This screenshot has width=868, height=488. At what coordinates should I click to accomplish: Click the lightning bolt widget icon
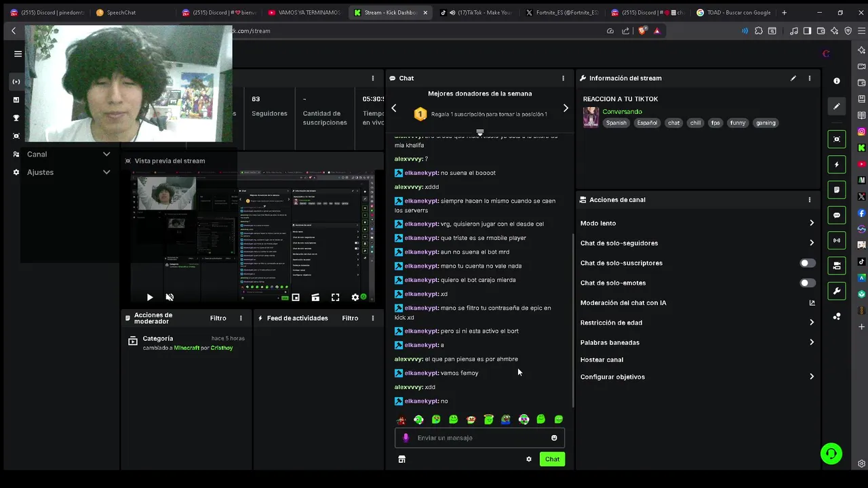837,165
